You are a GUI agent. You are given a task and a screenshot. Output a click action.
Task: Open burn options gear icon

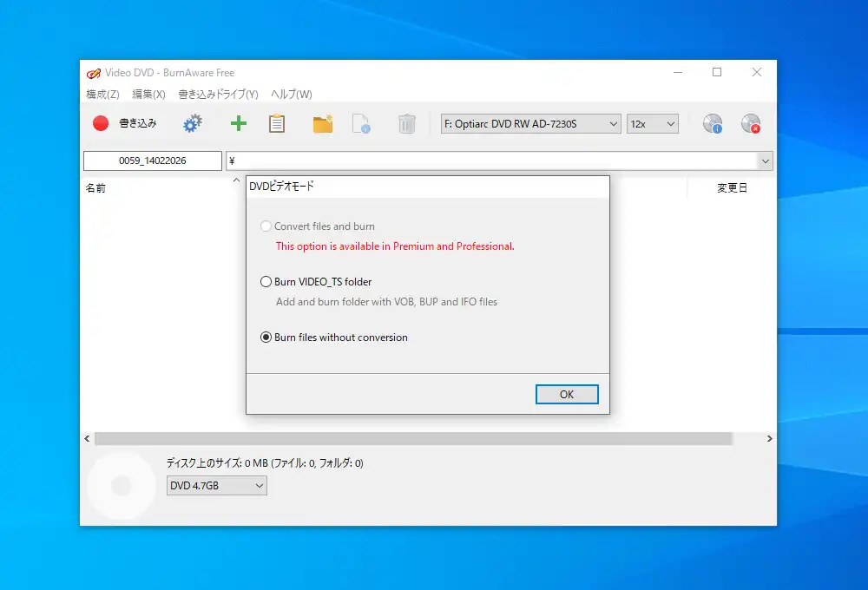pos(192,124)
